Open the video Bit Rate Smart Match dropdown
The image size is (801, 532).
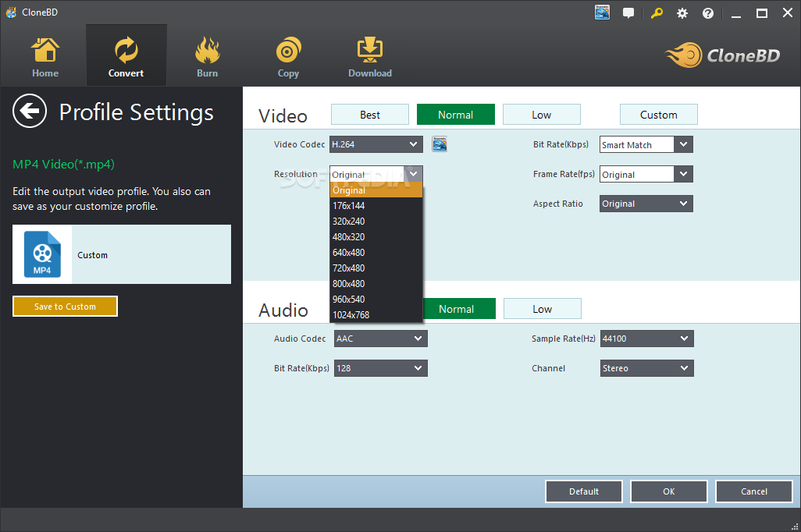[684, 144]
